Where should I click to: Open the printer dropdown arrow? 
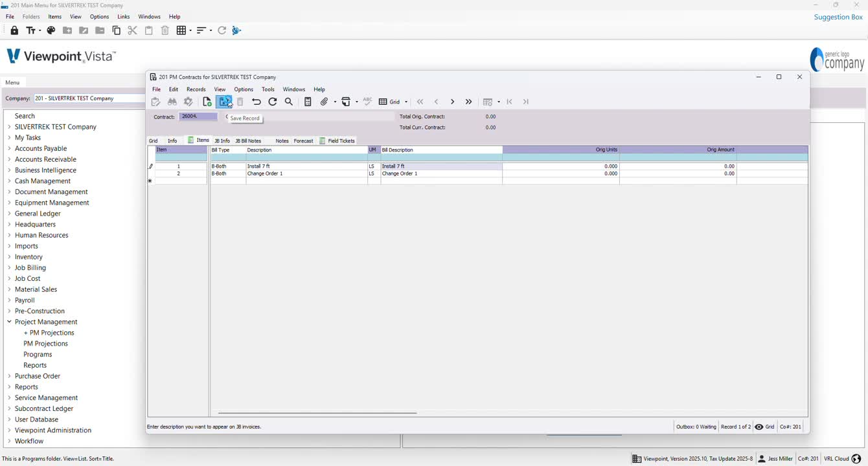pyautogui.click(x=357, y=102)
